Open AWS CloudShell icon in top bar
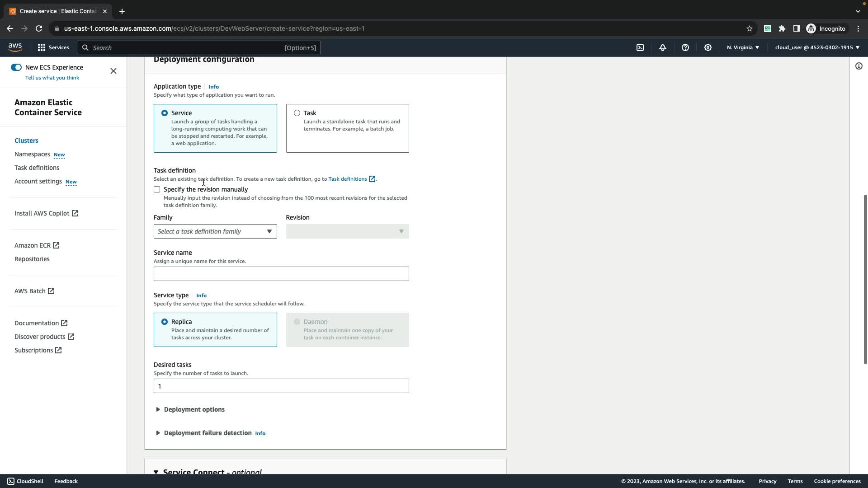 tap(640, 47)
